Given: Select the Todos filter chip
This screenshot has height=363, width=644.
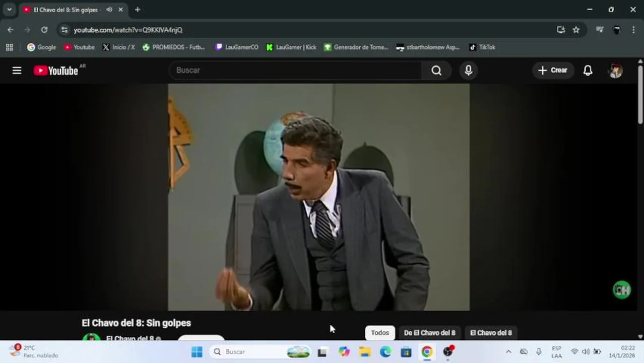Looking at the screenshot, I should click(380, 333).
